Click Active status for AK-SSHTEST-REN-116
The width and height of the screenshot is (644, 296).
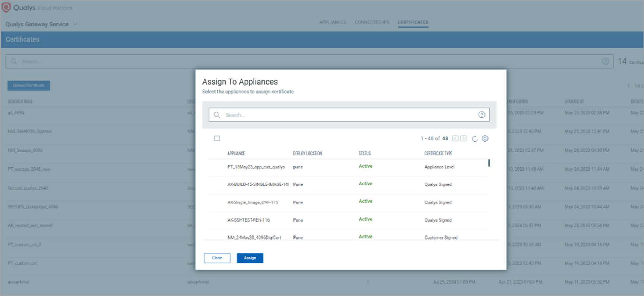point(365,219)
